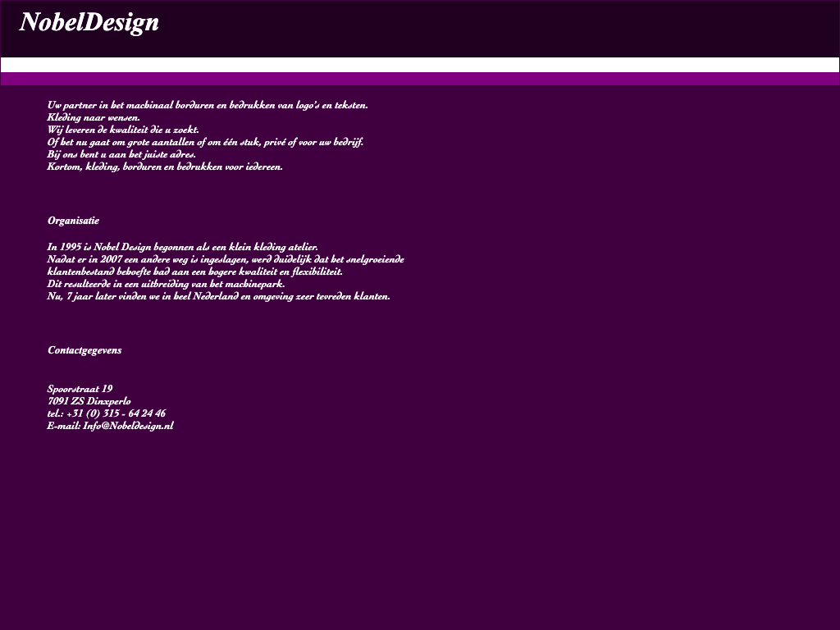Click the 'Kleding naar wensen.' line
The height and width of the screenshot is (630, 840).
click(94, 117)
